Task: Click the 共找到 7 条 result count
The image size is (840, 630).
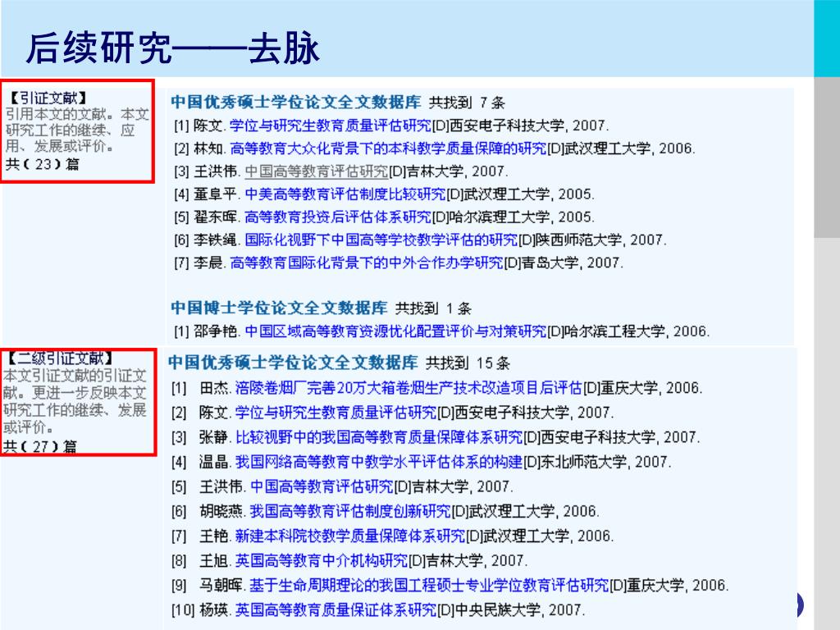Action: [467, 103]
